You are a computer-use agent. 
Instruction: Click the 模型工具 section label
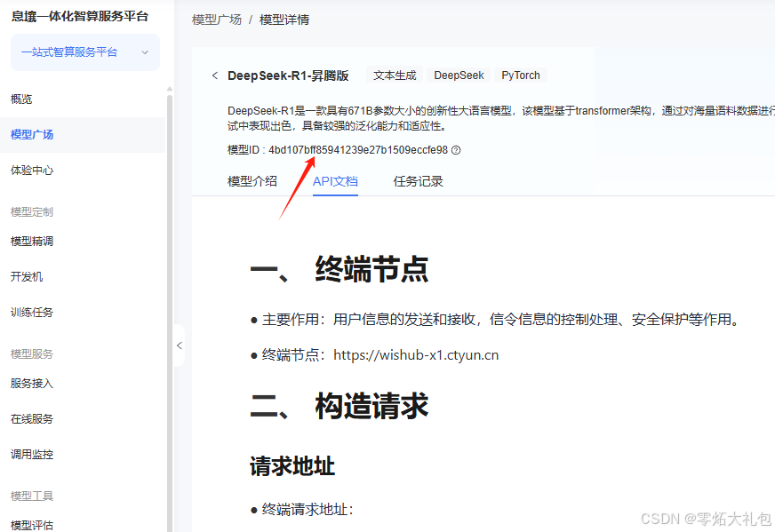(32, 496)
